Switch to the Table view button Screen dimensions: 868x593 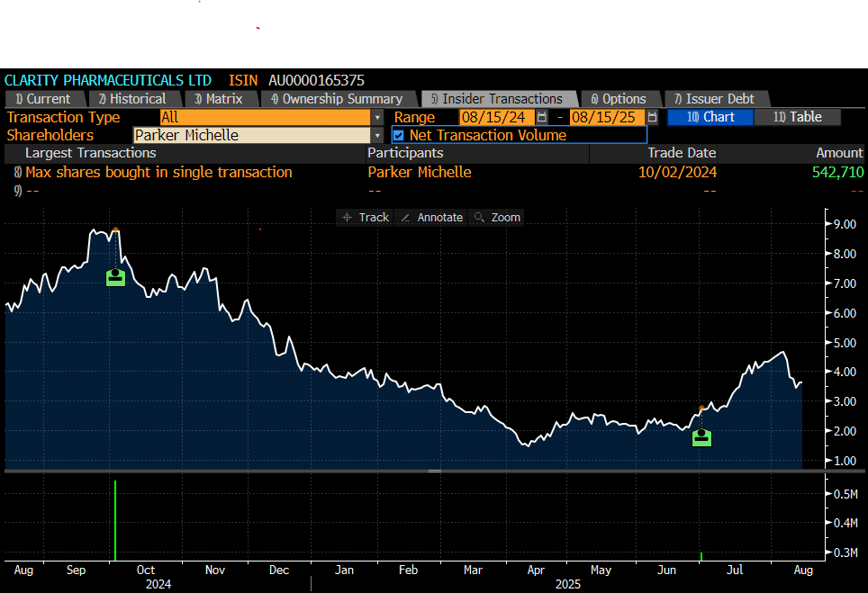coord(797,117)
